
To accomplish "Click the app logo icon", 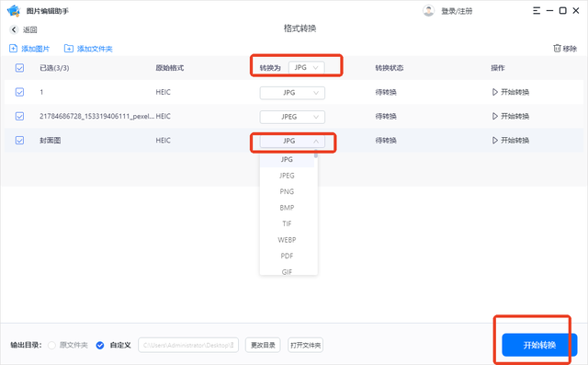I will pyautogui.click(x=14, y=10).
